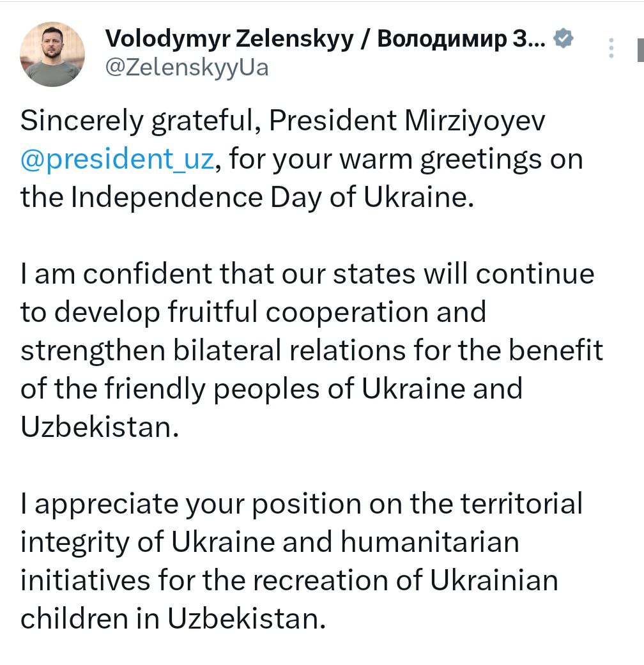Click the blue verified badge checkmark

(563, 38)
